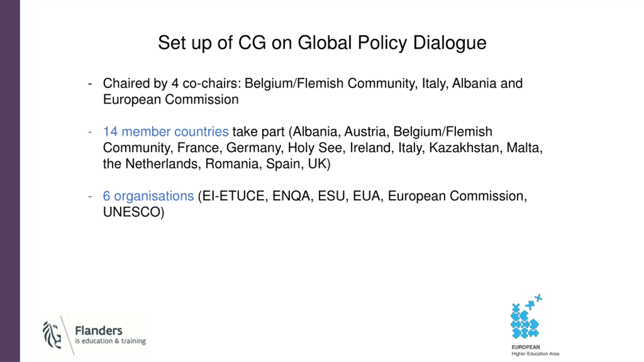This screenshot has height=362, width=644.
Task: Click 'is education & training' tagline
Action: [110, 341]
